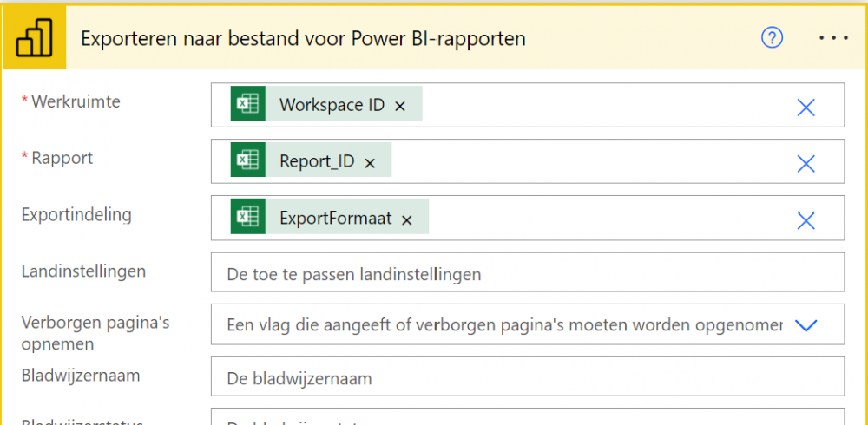The image size is (868, 425).
Task: Click the Exportindeling field label
Action: pyautogui.click(x=76, y=215)
